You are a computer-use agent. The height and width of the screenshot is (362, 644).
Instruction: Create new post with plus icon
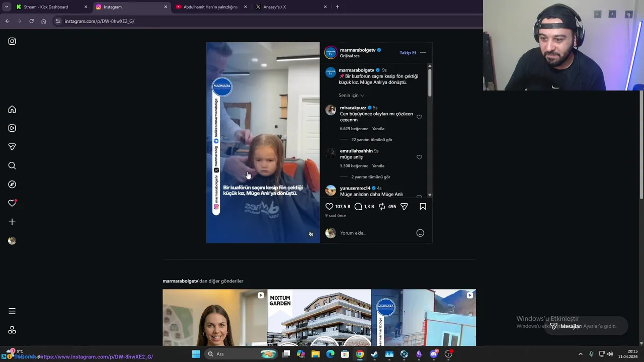pos(12,222)
